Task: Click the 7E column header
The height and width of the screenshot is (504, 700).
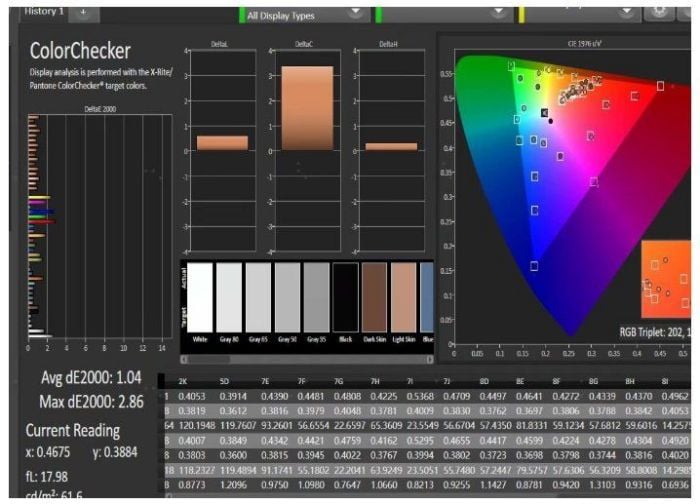Action: click(x=265, y=381)
